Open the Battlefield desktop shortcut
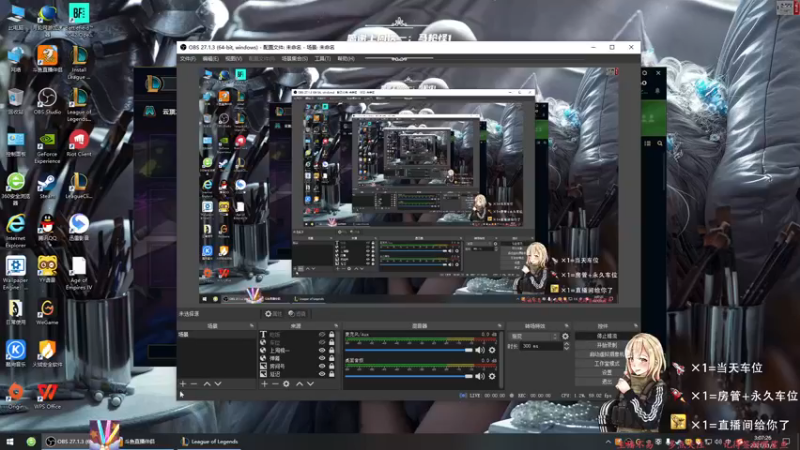This screenshot has width=800, height=450. point(79,19)
